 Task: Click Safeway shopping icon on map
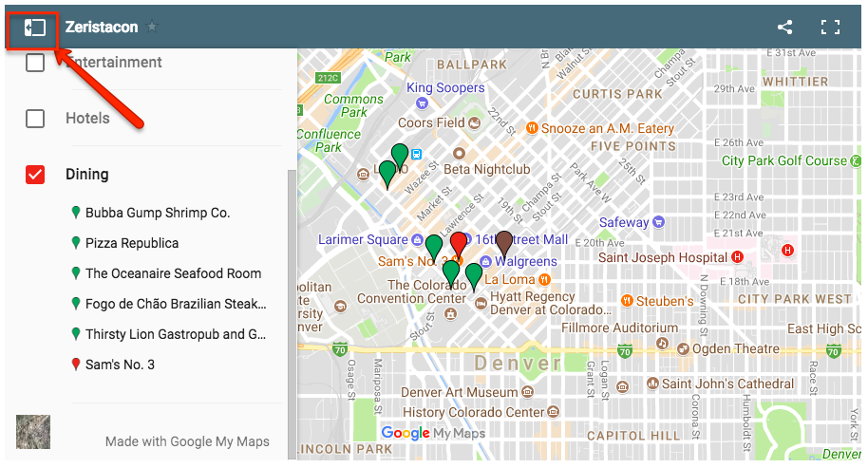[x=658, y=222]
